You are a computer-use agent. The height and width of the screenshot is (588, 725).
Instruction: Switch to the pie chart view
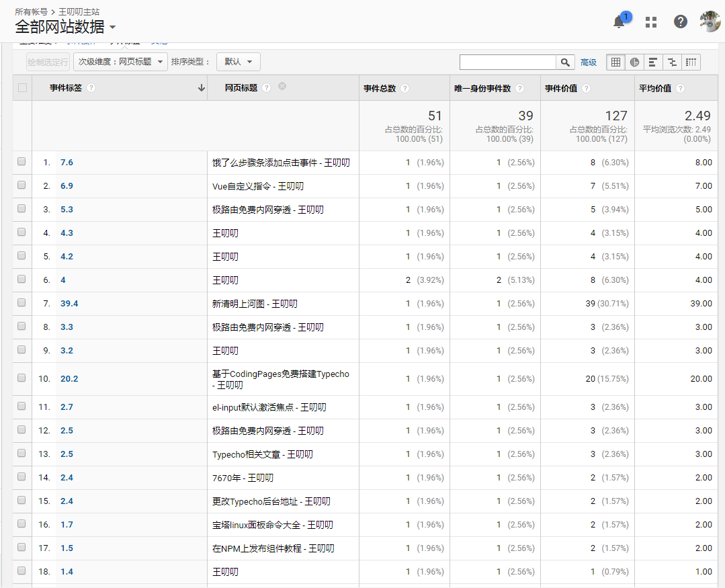(x=634, y=62)
